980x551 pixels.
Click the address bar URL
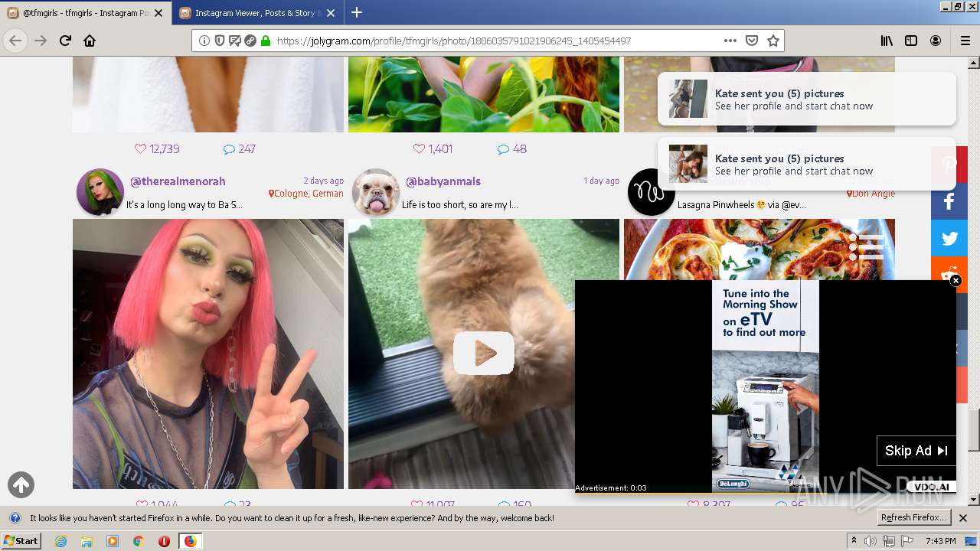[454, 41]
